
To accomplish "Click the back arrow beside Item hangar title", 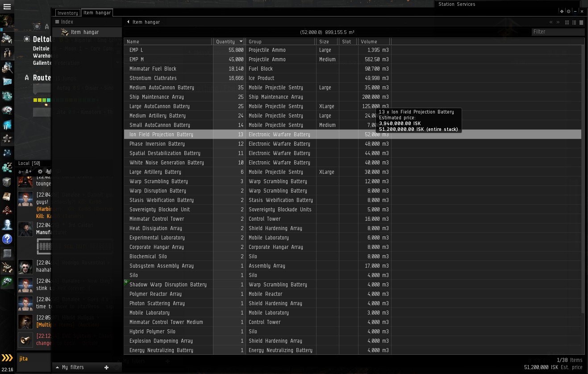I will pyautogui.click(x=128, y=22).
